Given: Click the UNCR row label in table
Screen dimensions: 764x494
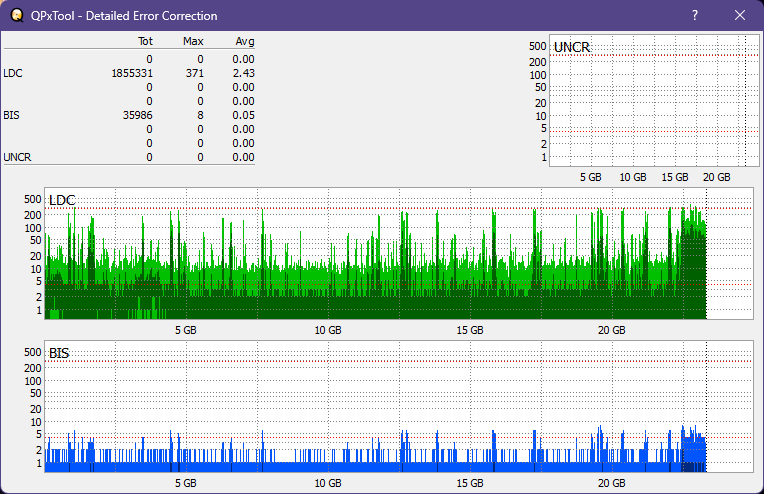Looking at the screenshot, I should tap(17, 157).
